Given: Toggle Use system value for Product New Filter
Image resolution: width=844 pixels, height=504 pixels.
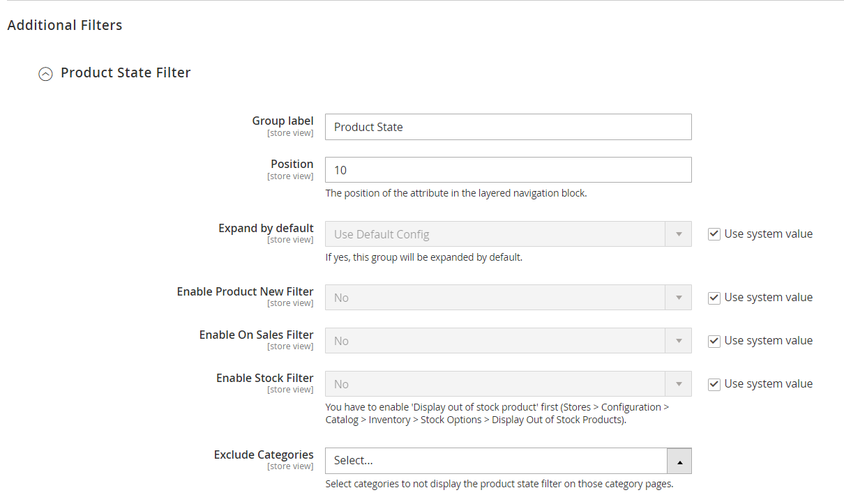Looking at the screenshot, I should pos(714,298).
